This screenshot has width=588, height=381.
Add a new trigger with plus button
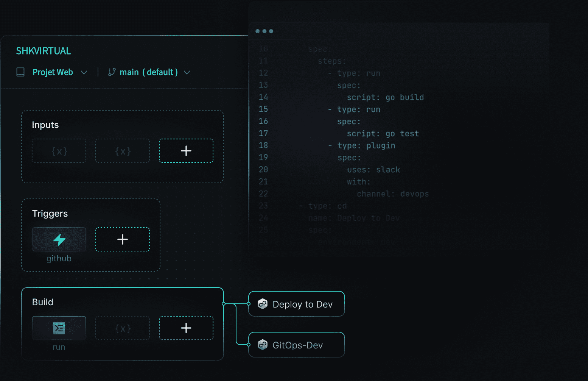[122, 239]
